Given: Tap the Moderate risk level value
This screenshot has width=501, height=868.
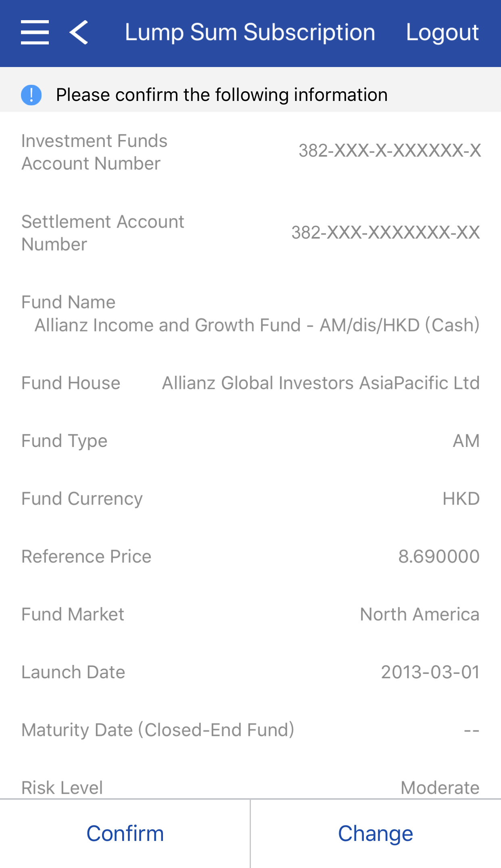Looking at the screenshot, I should click(x=440, y=787).
